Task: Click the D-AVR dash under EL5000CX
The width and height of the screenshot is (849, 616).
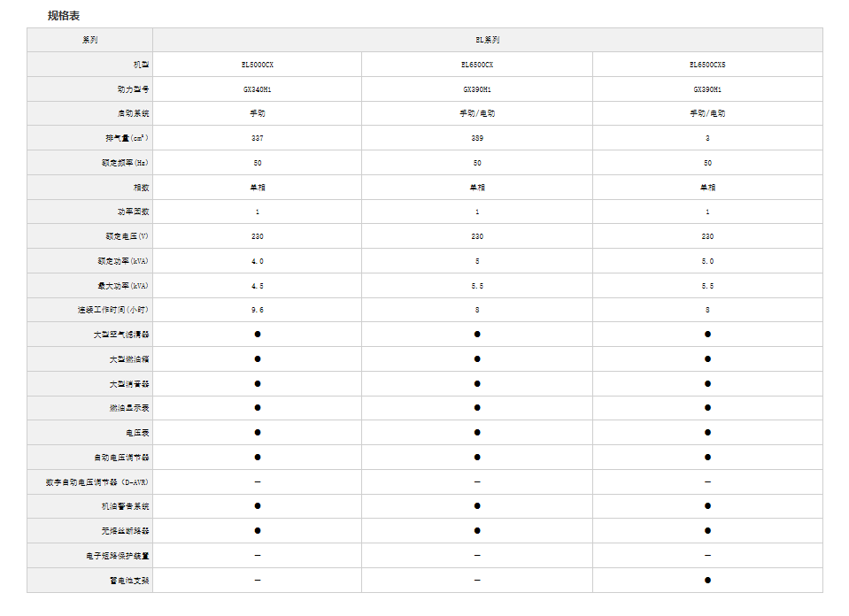Action: pyautogui.click(x=258, y=481)
